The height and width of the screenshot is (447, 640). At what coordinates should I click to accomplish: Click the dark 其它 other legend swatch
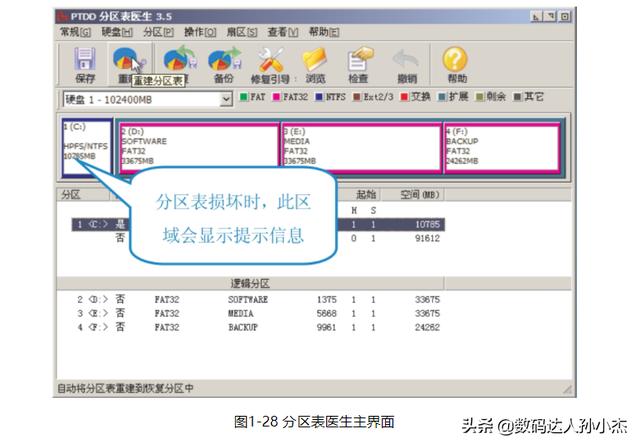(x=518, y=97)
